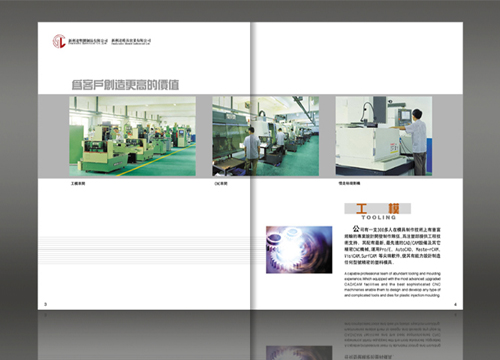The height and width of the screenshot is (360, 500).
Task: Click the caption under the middle photo
Action: pos(221,184)
